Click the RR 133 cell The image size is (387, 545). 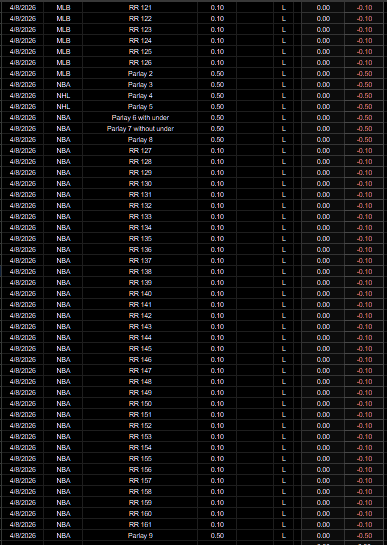coord(140,217)
